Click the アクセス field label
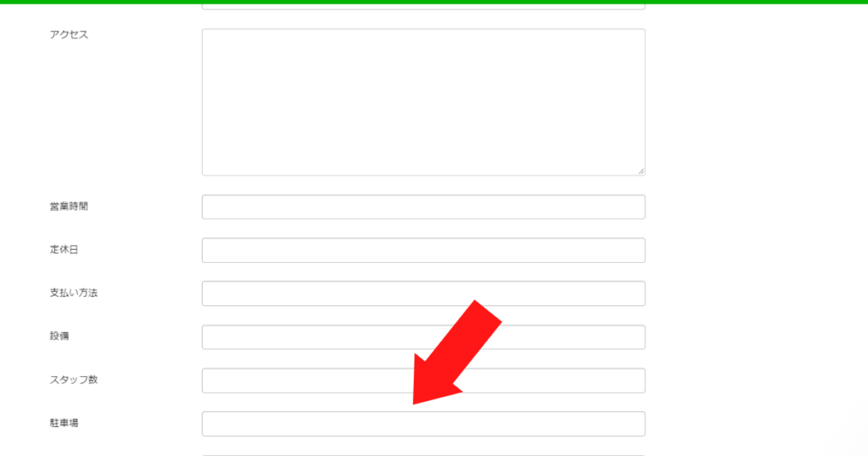This screenshot has width=868, height=456. pos(69,34)
